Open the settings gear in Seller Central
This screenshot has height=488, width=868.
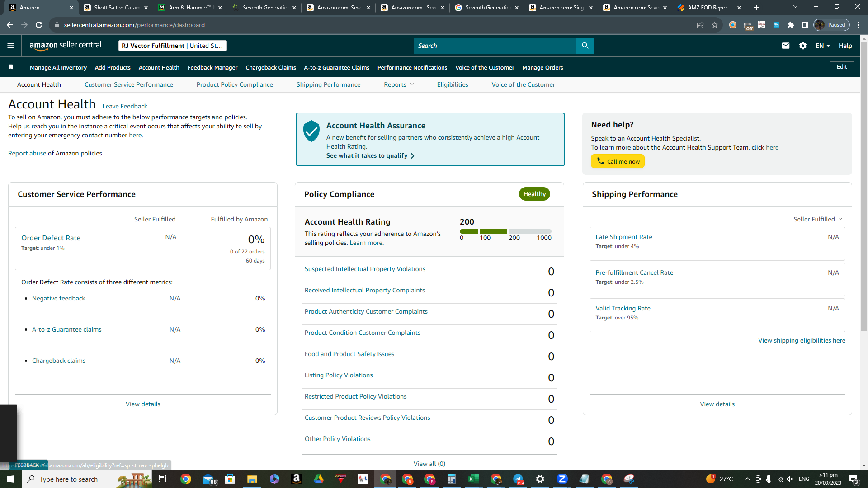pyautogui.click(x=803, y=46)
